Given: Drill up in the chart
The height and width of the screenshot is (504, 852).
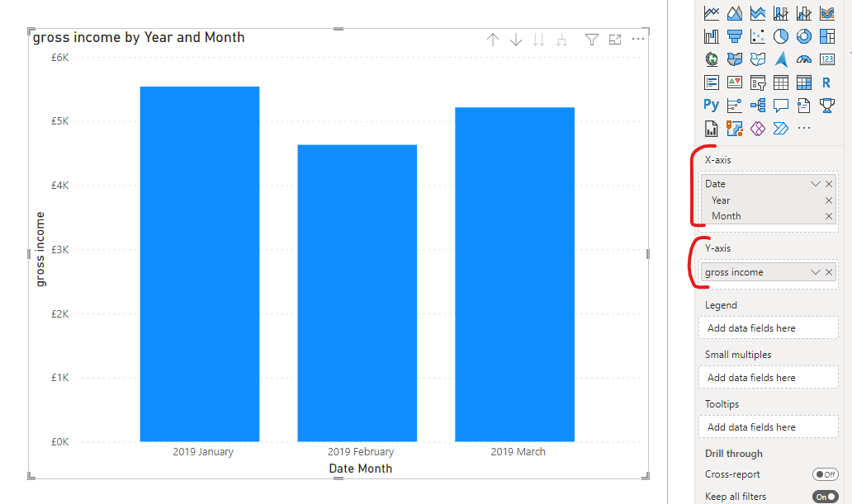Looking at the screenshot, I should coord(493,40).
